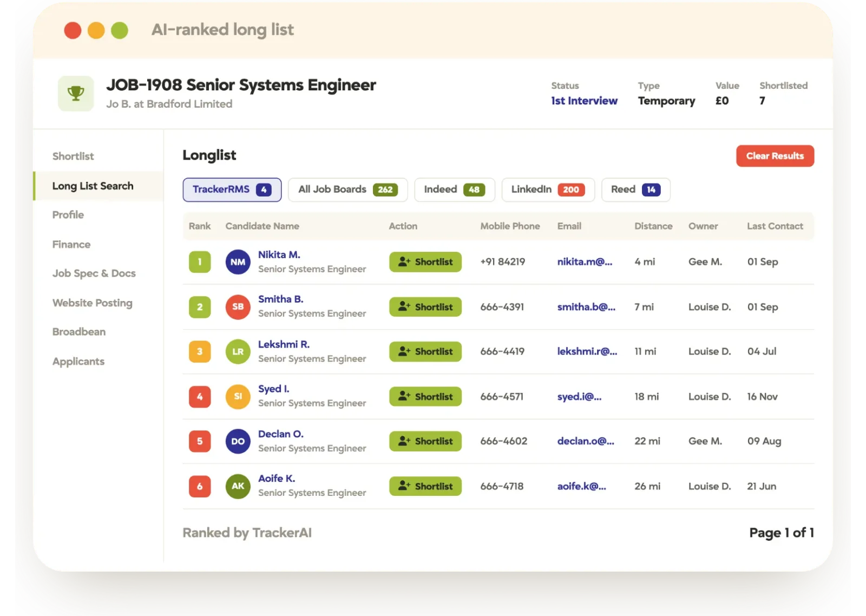
Task: Click the smitha.b@... email link
Action: (586, 307)
